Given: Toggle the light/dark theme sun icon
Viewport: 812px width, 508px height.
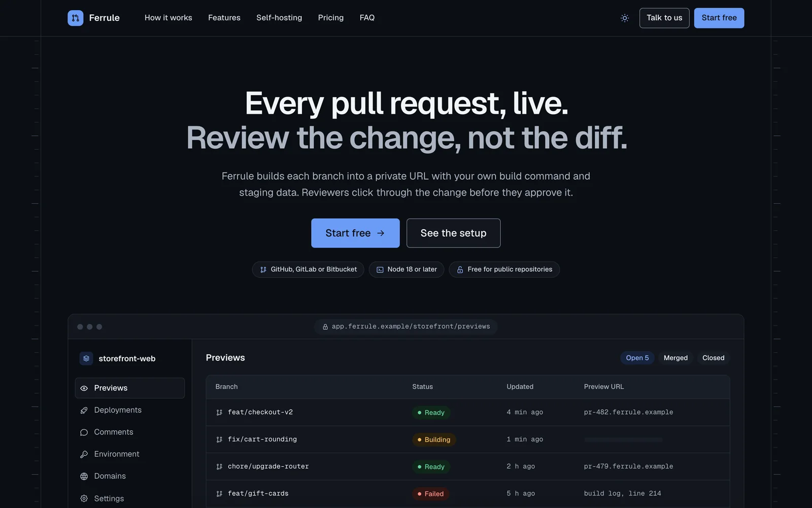Looking at the screenshot, I should (625, 18).
